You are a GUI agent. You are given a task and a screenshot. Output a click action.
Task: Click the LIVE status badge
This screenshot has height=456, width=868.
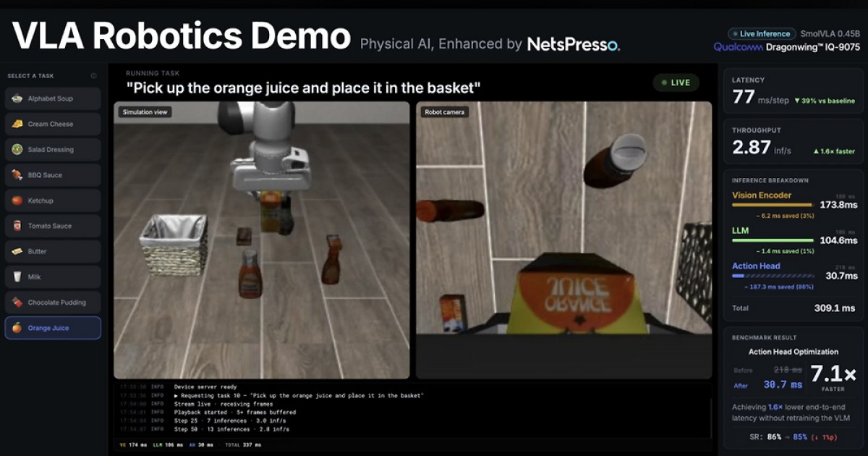pos(676,83)
